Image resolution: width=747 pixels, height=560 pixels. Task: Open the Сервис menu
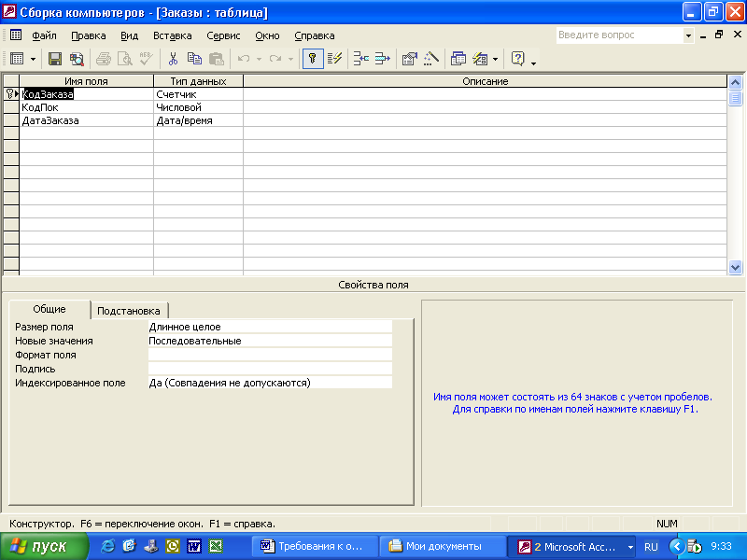point(223,35)
